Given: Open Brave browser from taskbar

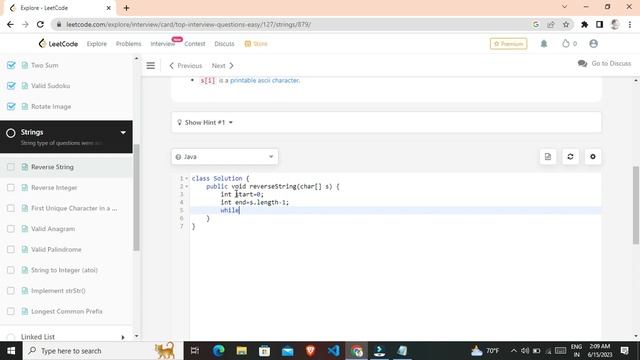Looking at the screenshot, I should 310,351.
